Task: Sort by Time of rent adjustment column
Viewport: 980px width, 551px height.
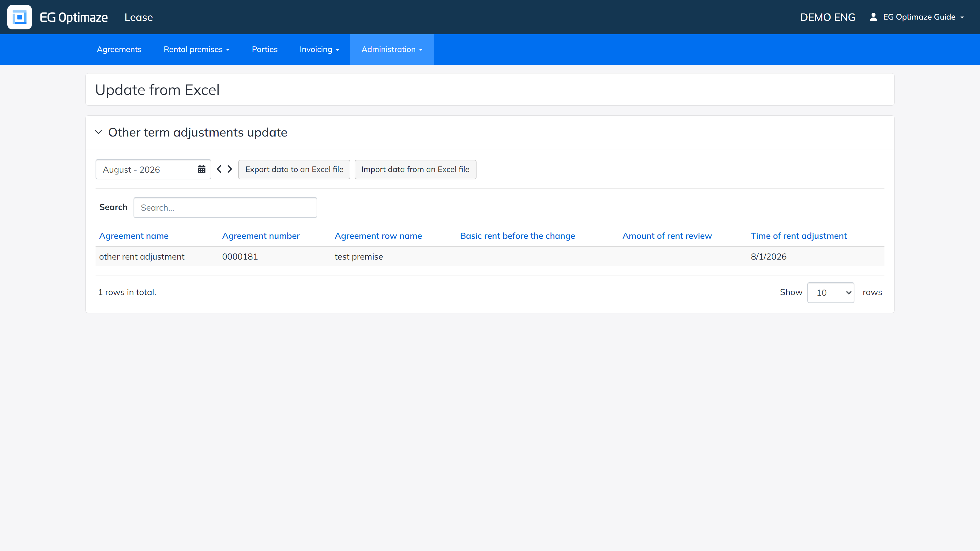Action: point(798,236)
